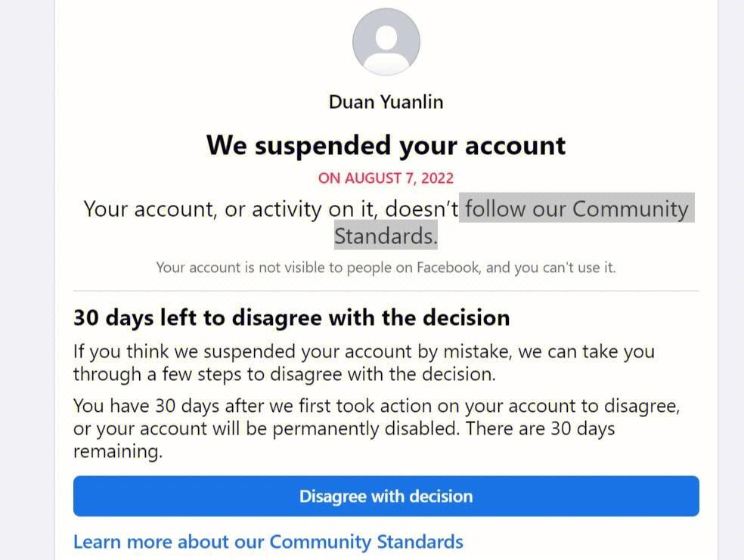Click the word remaining. in warning
Image resolution: width=744 pixels, height=560 pixels.
(118, 451)
